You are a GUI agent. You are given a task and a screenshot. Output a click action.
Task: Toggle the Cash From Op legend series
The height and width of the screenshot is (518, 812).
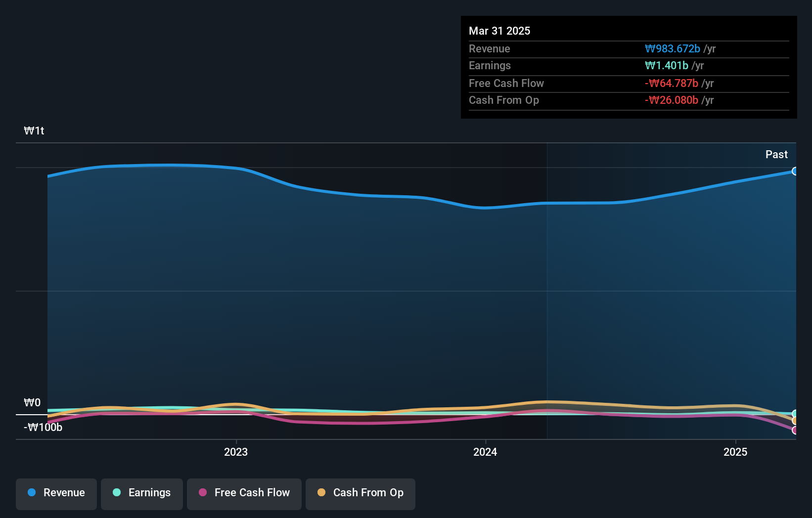click(x=361, y=494)
